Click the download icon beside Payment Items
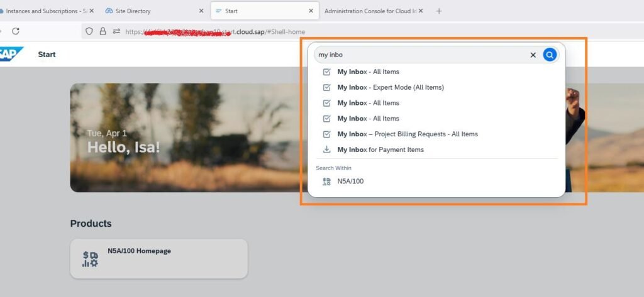 coord(326,149)
